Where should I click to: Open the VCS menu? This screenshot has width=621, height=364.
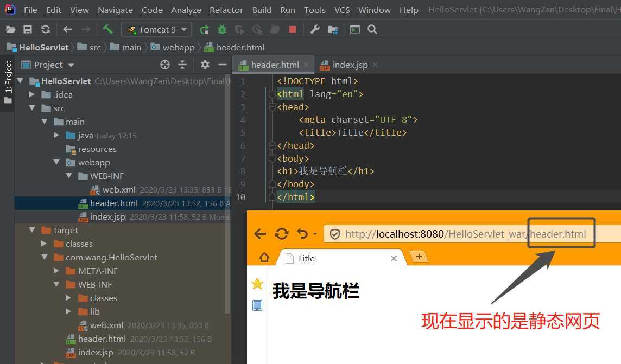(x=342, y=10)
